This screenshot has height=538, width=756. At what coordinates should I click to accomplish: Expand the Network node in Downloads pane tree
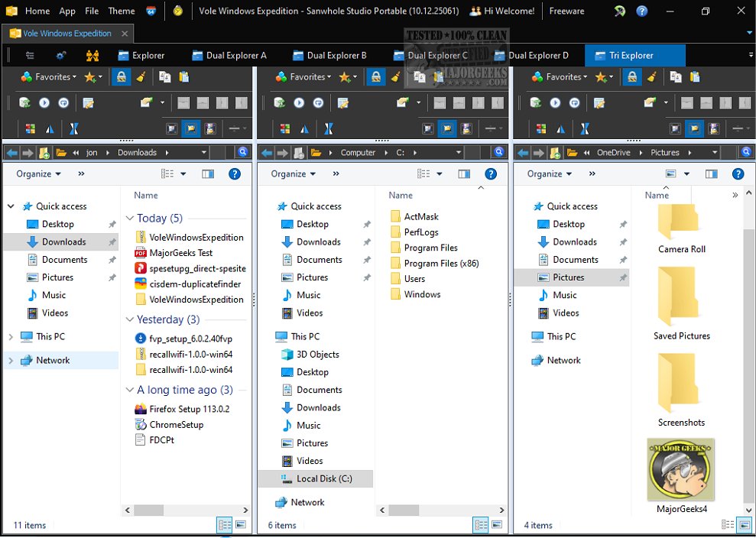[11, 361]
